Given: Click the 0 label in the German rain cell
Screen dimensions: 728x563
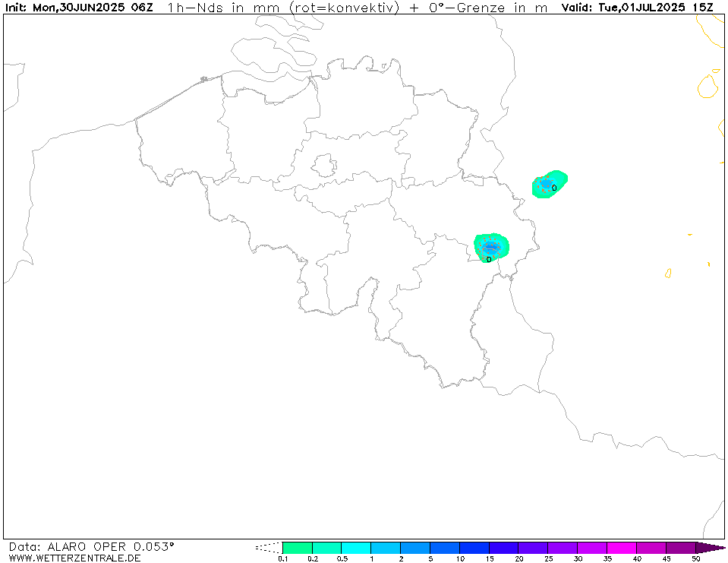Looking at the screenshot, I should pyautogui.click(x=554, y=188).
